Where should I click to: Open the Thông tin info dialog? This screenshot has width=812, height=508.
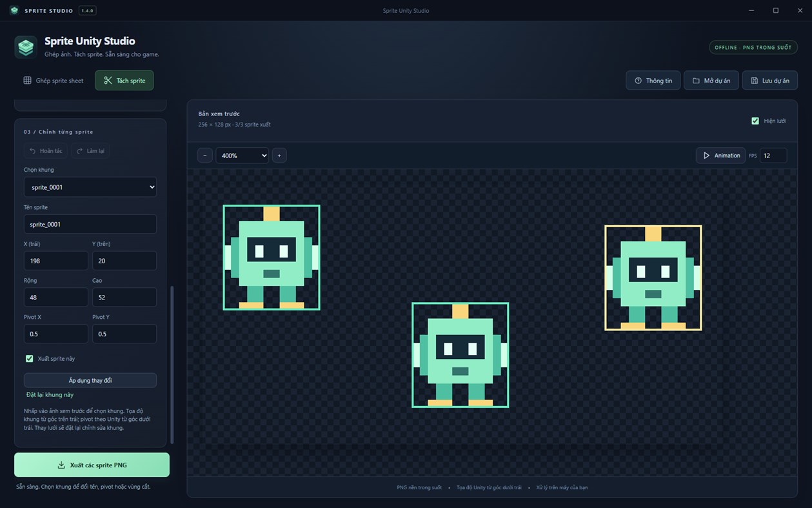click(653, 81)
